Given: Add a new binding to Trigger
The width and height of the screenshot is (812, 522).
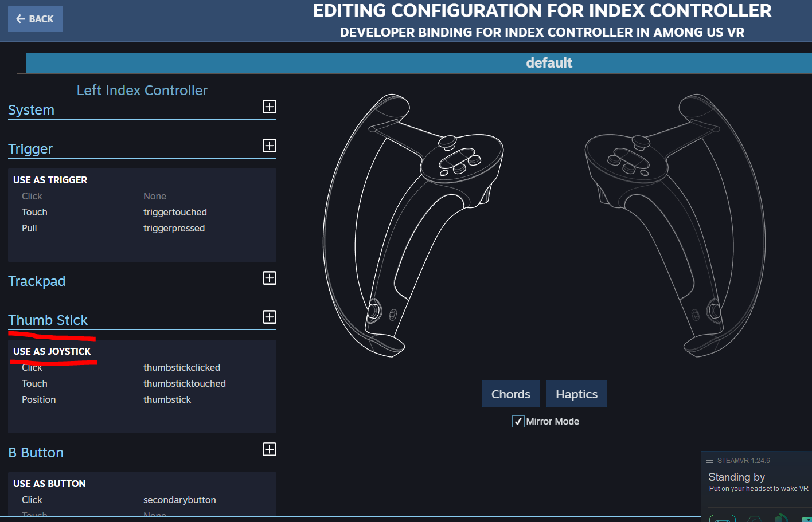Looking at the screenshot, I should click(x=270, y=146).
